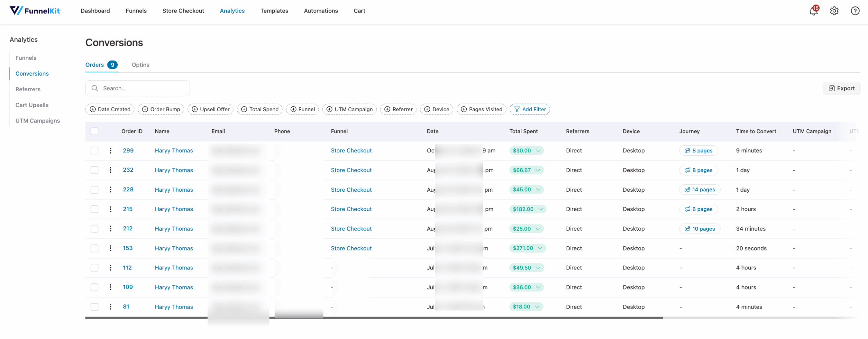Expand the $18.00 total spent dropdown
The image size is (868, 339).
click(526, 307)
